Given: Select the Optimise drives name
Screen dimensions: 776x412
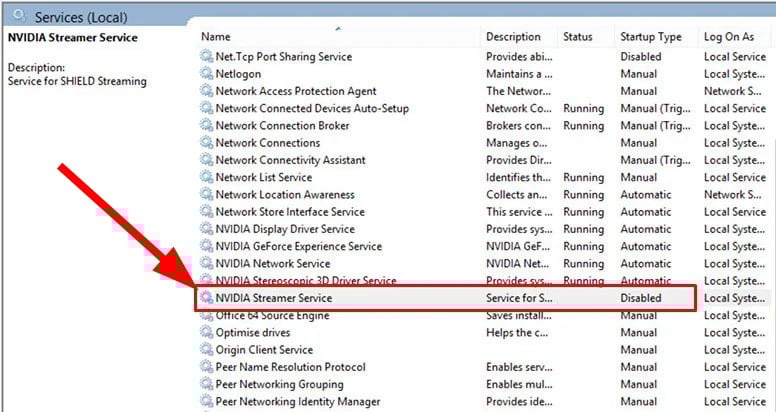Looking at the screenshot, I should (x=253, y=332).
